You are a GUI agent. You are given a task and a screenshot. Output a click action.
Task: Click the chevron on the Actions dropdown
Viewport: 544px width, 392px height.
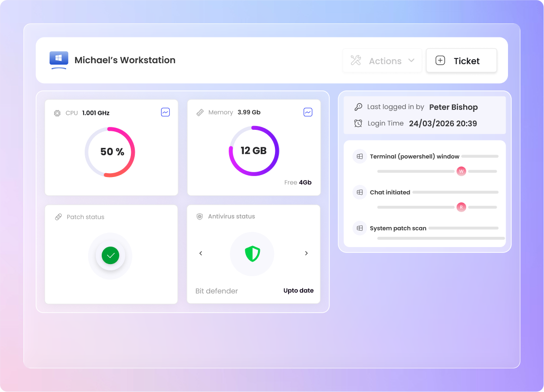tap(411, 61)
